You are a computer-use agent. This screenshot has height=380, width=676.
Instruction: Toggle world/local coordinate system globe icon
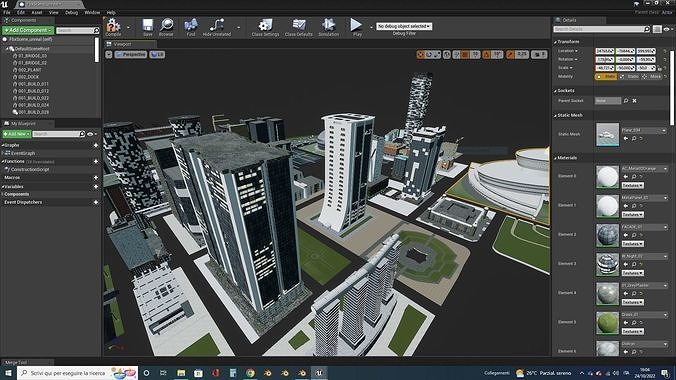pyautogui.click(x=447, y=54)
